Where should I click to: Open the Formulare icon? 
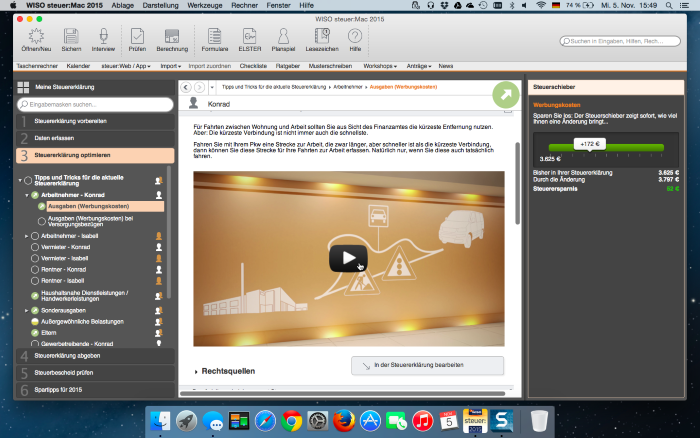pyautogui.click(x=215, y=40)
